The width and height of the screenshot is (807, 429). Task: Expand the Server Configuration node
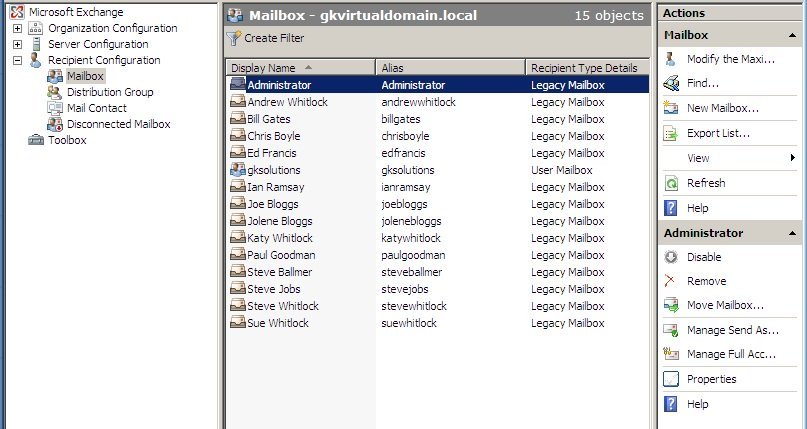coord(17,44)
